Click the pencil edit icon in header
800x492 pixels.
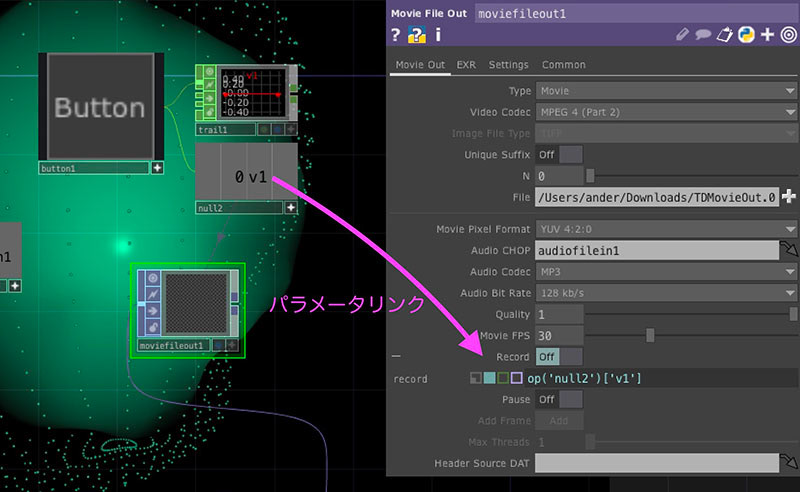pos(682,35)
